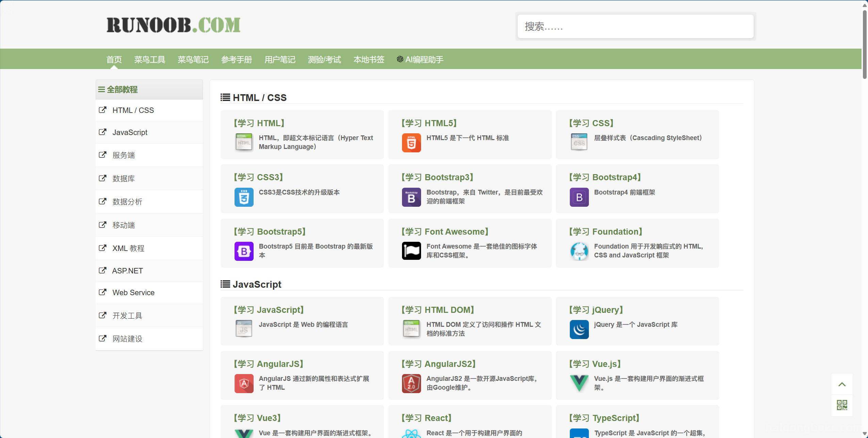This screenshot has width=868, height=438.
Task: Click the Font Awesome flag icon
Action: point(411,251)
